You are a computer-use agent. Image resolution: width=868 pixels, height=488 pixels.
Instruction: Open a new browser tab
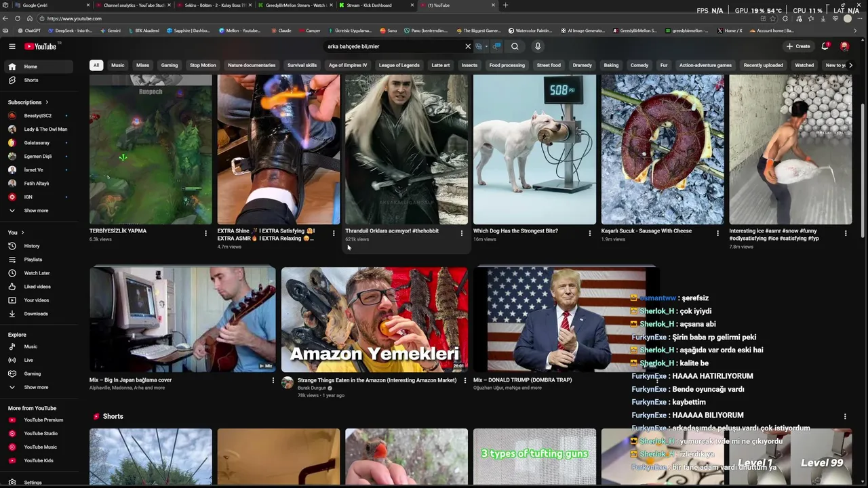(x=505, y=5)
